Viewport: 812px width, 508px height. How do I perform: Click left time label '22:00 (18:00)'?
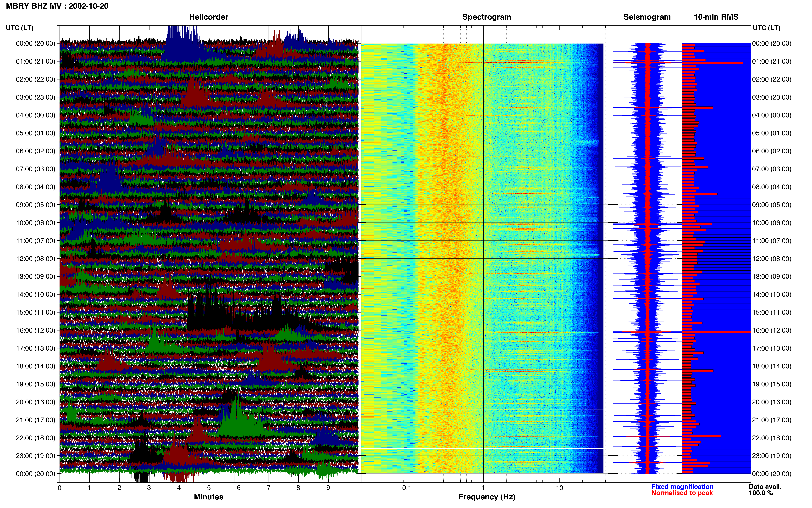(x=36, y=438)
